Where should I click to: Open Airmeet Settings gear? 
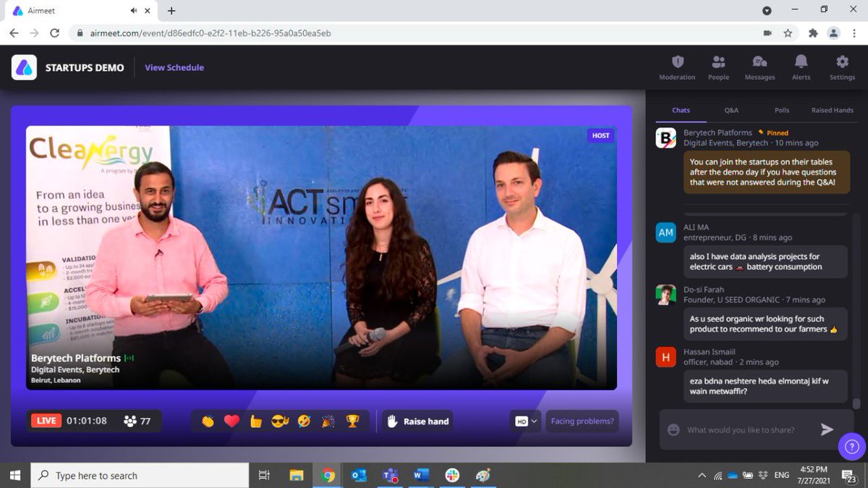[x=842, y=67]
